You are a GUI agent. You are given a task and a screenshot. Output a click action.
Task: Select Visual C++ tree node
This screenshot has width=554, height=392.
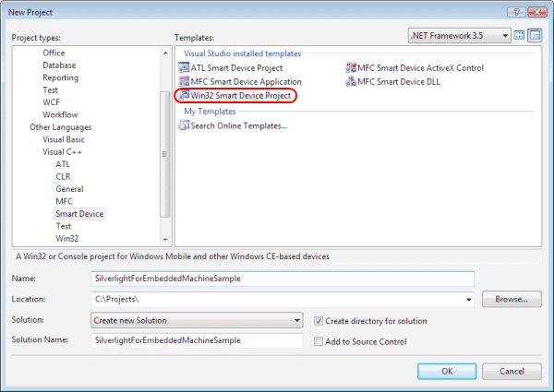62,151
